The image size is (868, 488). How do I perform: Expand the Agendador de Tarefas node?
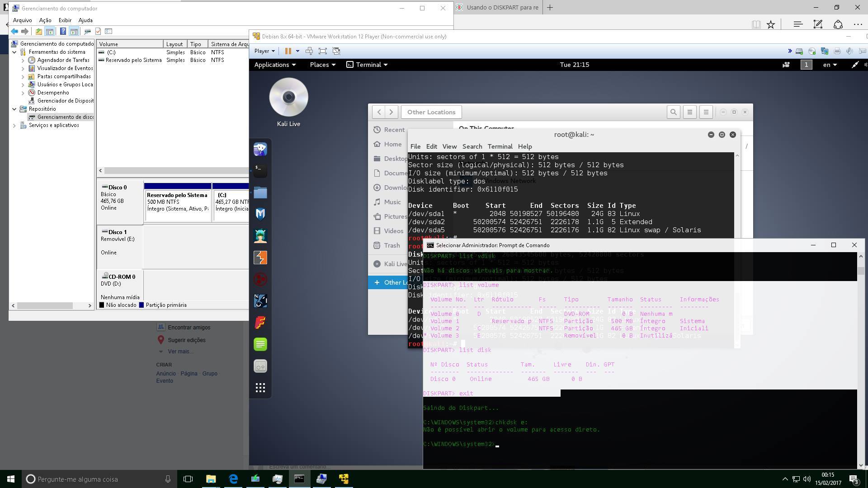(23, 60)
